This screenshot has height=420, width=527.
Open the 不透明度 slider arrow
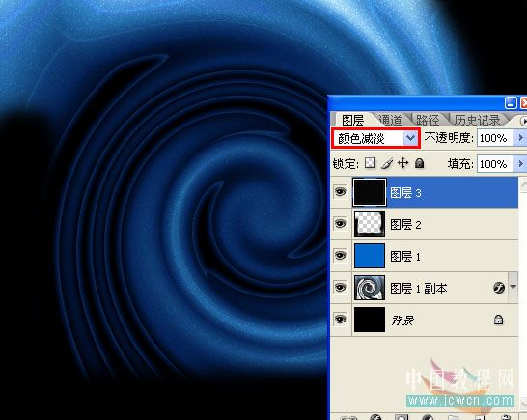pos(520,138)
